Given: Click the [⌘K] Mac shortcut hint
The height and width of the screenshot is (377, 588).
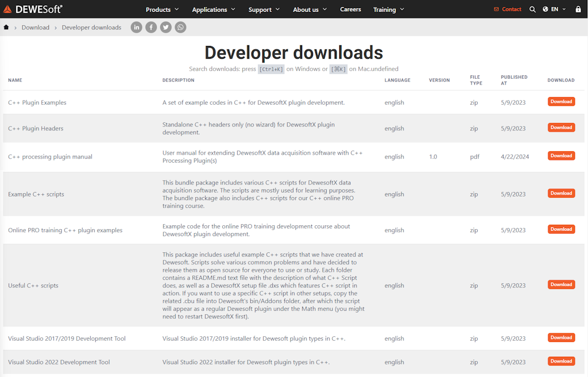Looking at the screenshot, I should [x=338, y=69].
